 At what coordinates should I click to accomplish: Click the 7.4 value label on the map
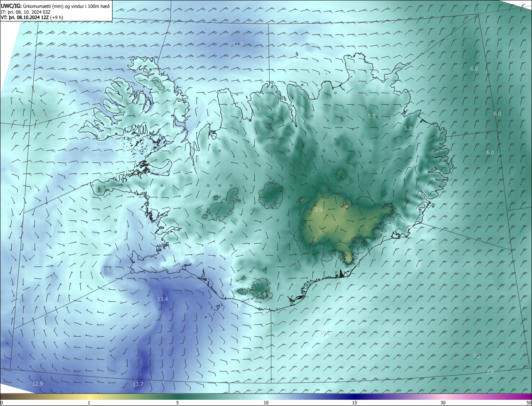[490, 372]
